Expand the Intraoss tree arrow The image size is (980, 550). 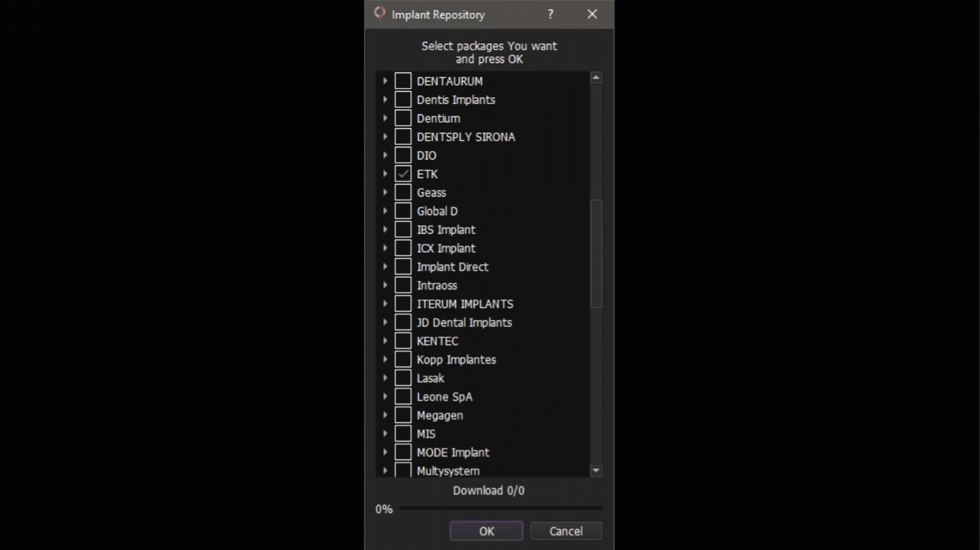click(385, 285)
